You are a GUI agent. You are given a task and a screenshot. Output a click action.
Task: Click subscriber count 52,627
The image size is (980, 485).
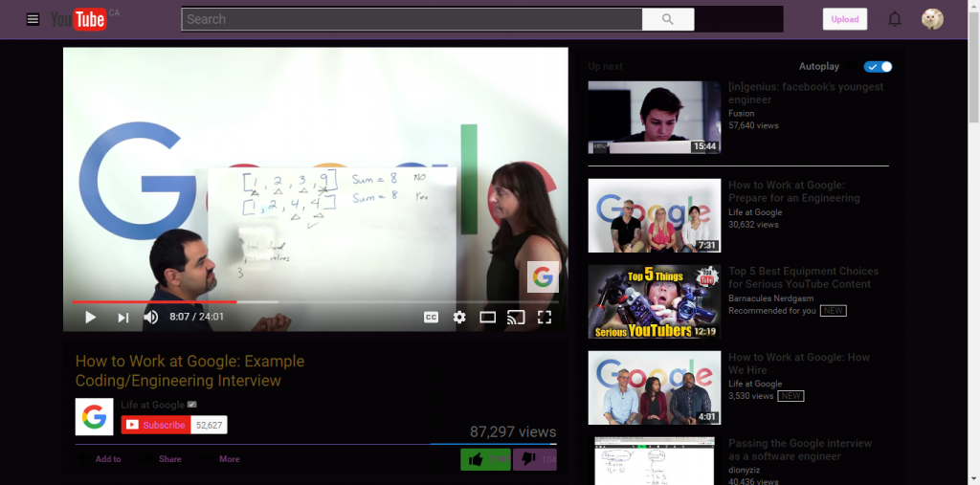[x=209, y=425]
